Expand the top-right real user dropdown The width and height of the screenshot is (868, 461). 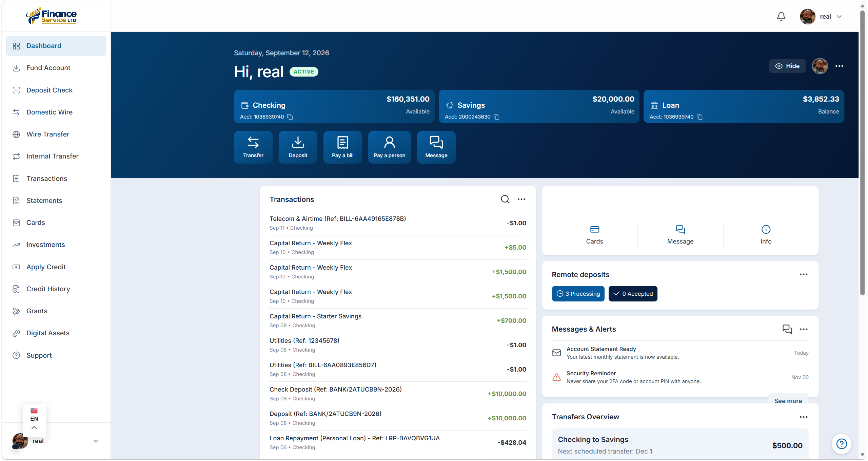[822, 17]
